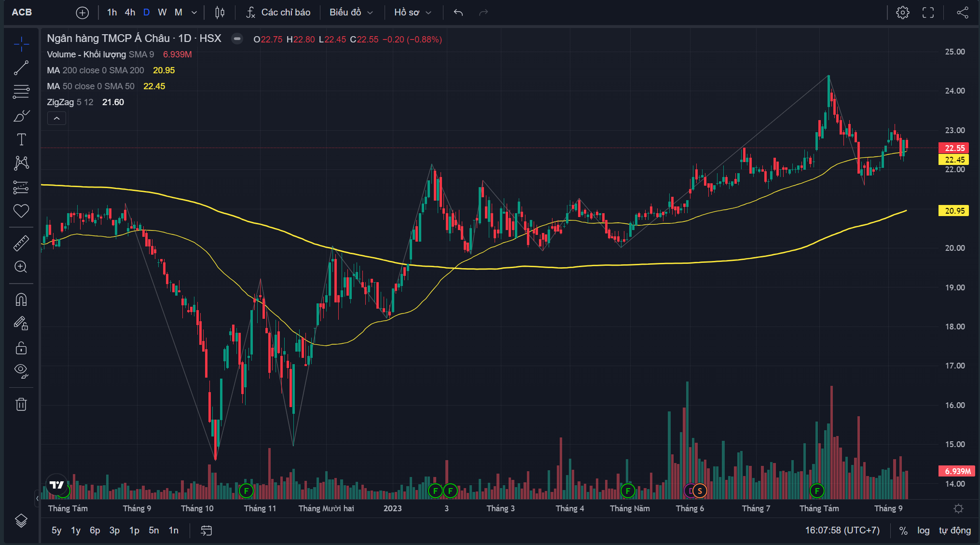Image resolution: width=980 pixels, height=545 pixels.
Task: Select the D daily timeframe
Action: 147,13
